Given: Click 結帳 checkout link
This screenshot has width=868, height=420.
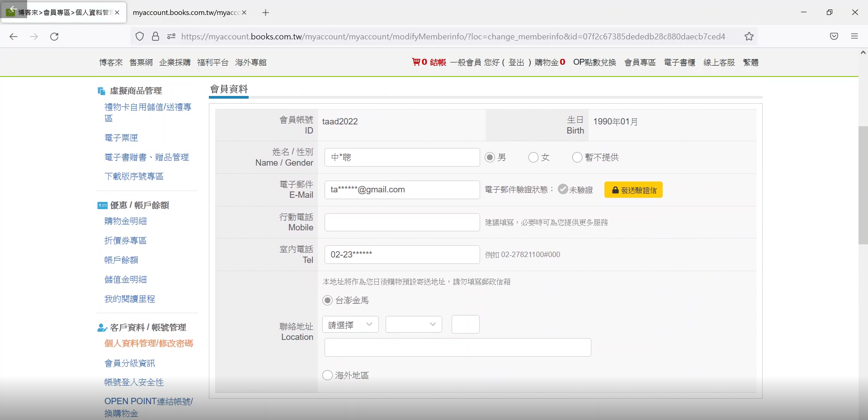Looking at the screenshot, I should pos(438,62).
